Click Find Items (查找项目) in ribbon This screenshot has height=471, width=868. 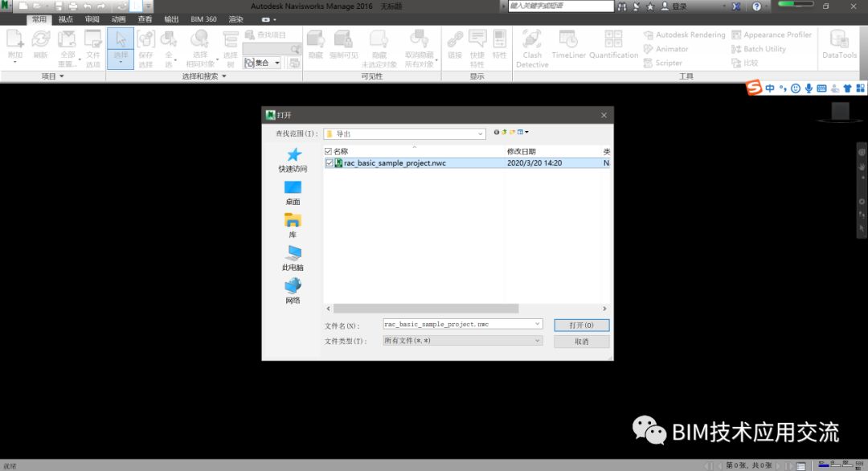tap(266, 35)
